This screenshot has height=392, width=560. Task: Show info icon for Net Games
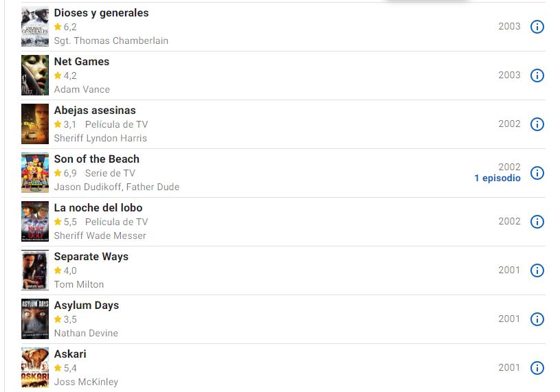(537, 76)
